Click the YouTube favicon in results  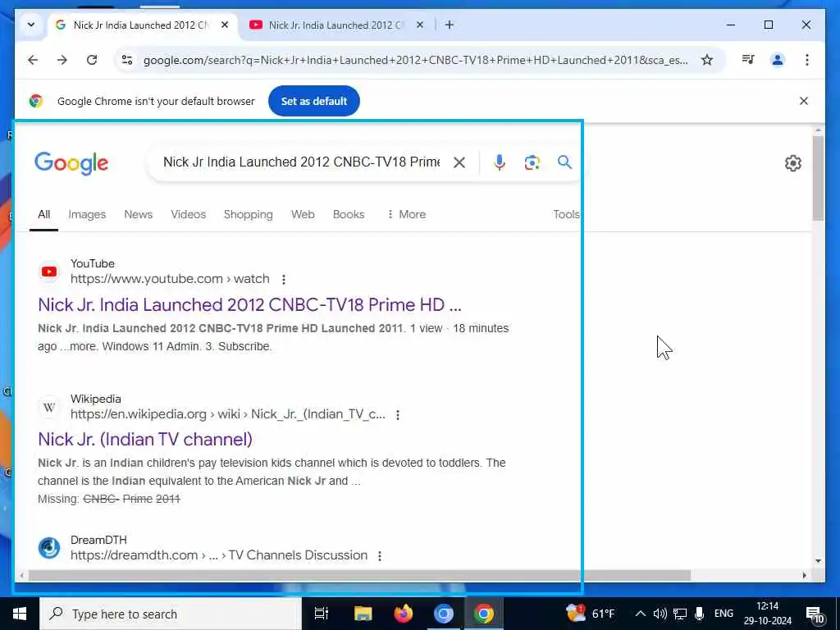tap(49, 272)
